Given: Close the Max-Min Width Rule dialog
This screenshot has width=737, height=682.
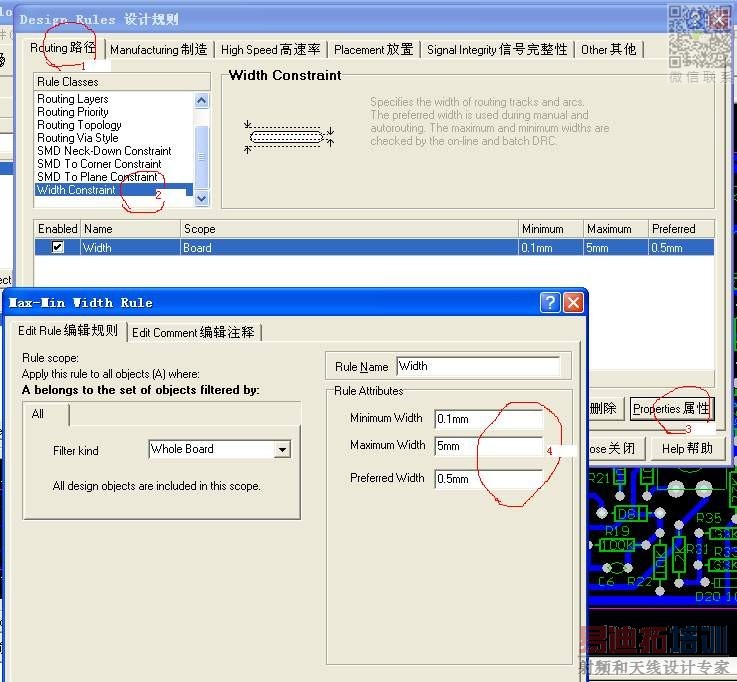Looking at the screenshot, I should pos(573,303).
